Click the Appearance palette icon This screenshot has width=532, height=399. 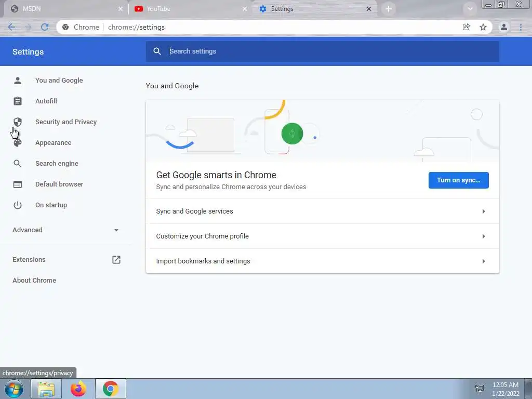click(18, 143)
